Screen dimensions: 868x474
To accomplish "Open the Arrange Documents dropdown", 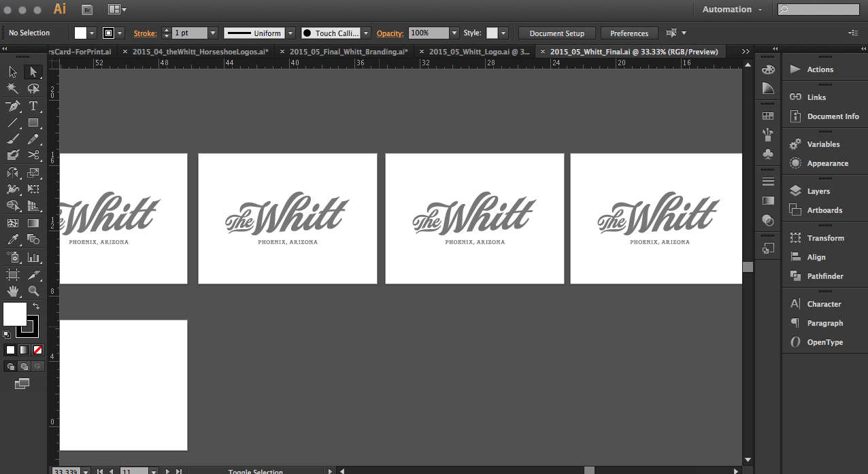I will [x=117, y=10].
